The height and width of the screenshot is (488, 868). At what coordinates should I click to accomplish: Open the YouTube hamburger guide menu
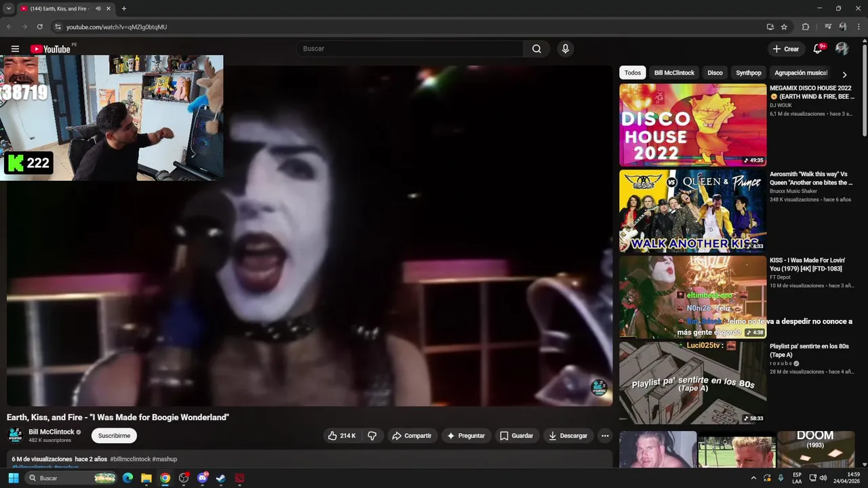(x=15, y=49)
